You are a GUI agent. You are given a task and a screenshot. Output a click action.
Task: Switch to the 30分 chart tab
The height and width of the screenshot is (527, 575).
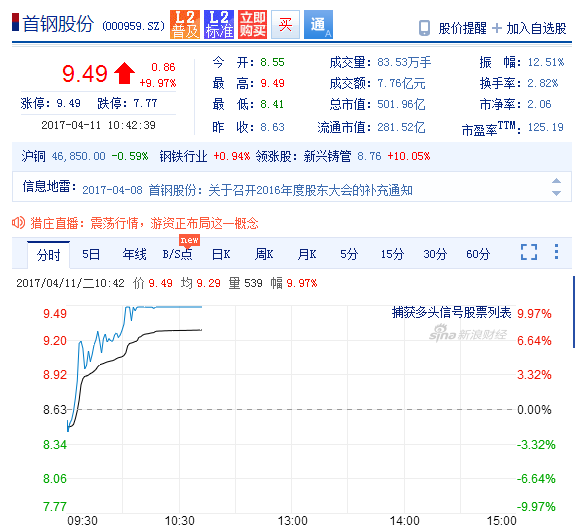tap(435, 254)
